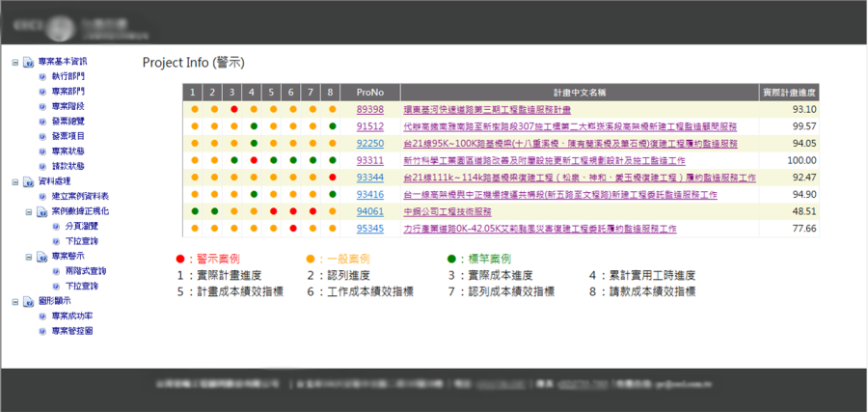The image size is (868, 412).
Task: Open 請款狀態 from the sidebar
Action: tap(68, 166)
